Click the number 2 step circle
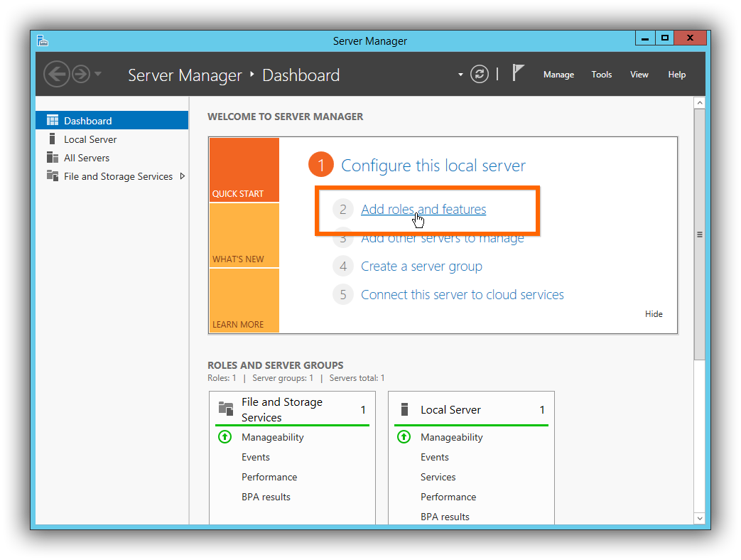The width and height of the screenshot is (741, 560). (343, 210)
